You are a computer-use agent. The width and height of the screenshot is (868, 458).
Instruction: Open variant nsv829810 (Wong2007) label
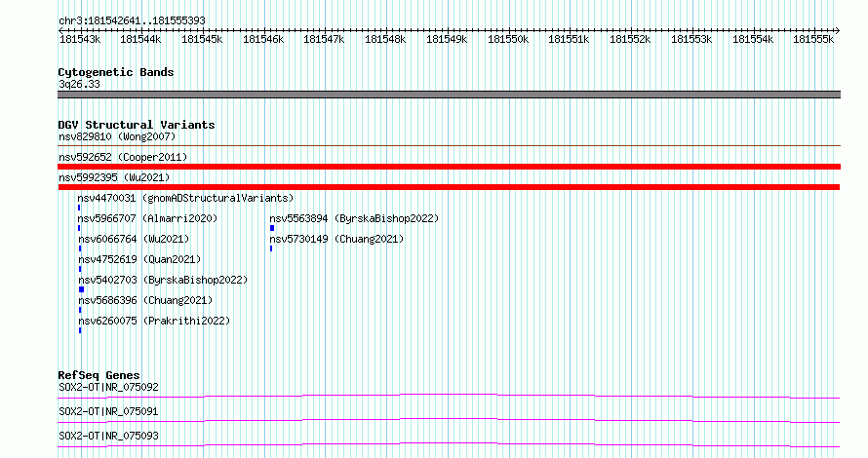[117, 136]
